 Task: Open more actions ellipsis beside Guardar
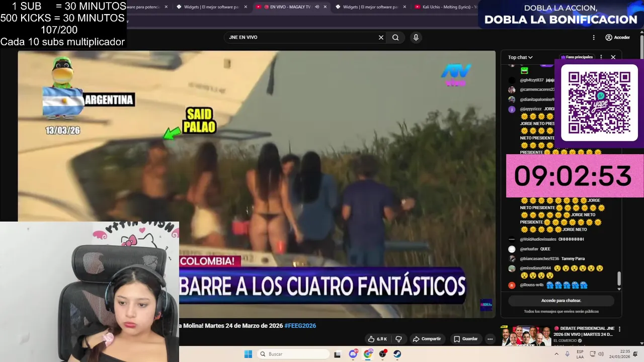(490, 339)
